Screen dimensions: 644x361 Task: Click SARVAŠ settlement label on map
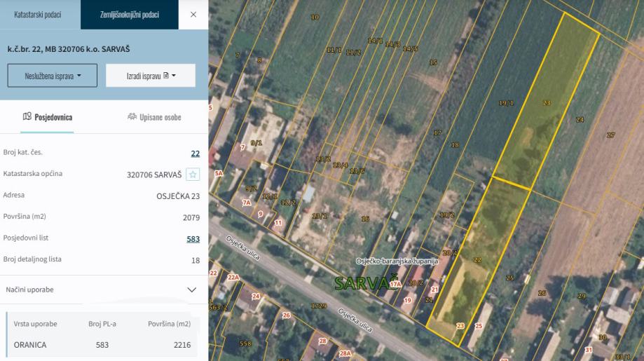pyautogui.click(x=366, y=283)
